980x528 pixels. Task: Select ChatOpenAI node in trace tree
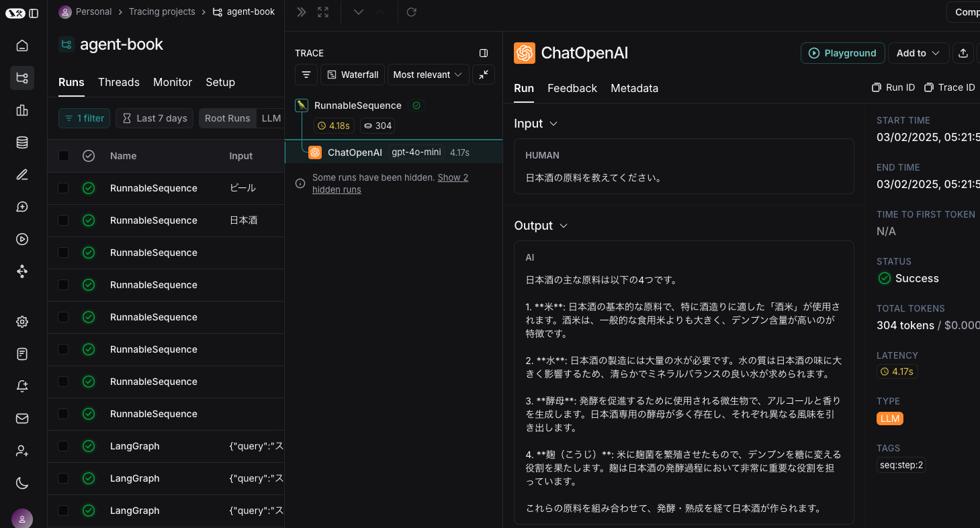pos(355,152)
